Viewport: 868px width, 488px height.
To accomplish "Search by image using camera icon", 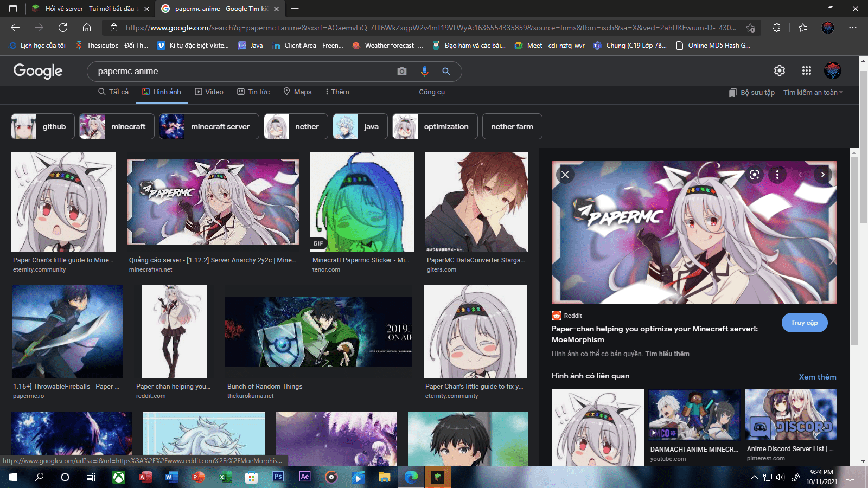I will tap(401, 72).
